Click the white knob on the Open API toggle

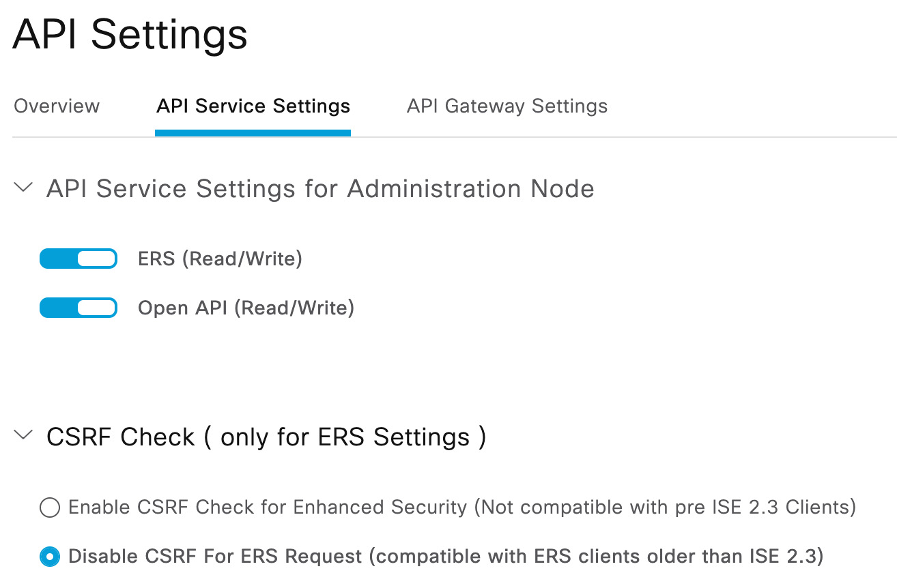[96, 308]
